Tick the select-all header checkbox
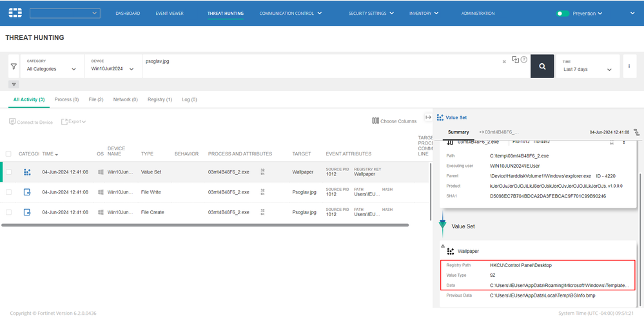The width and height of the screenshot is (644, 318). (x=8, y=154)
